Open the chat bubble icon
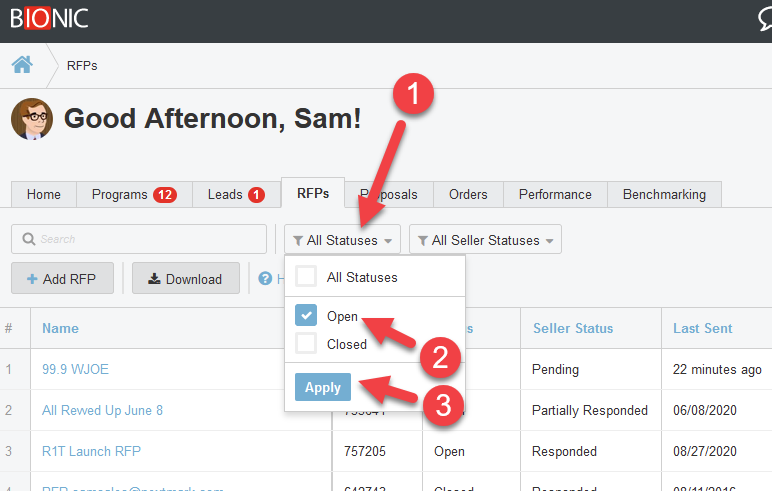The width and height of the screenshot is (772, 491). (x=760, y=20)
